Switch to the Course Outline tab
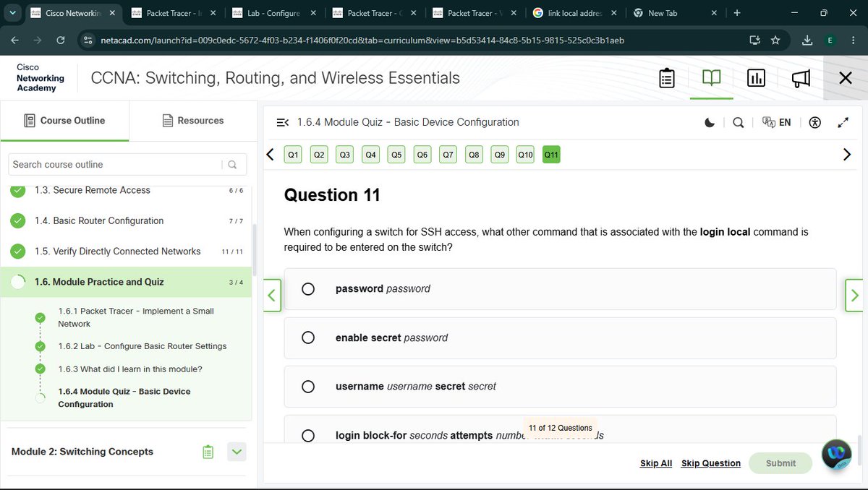The height and width of the screenshot is (490, 868). 64,121
